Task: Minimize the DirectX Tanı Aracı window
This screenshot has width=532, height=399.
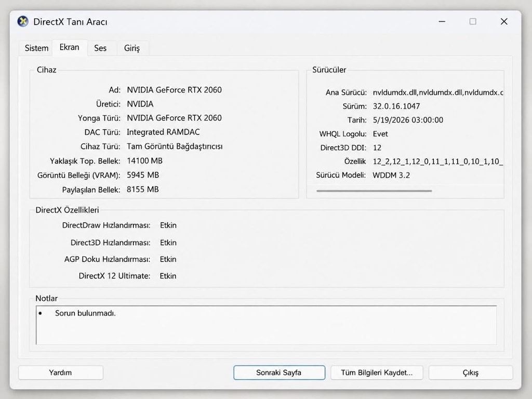Action: [x=442, y=22]
